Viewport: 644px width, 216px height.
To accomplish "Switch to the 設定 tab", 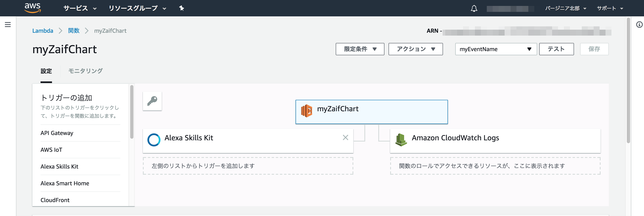I will (x=46, y=71).
